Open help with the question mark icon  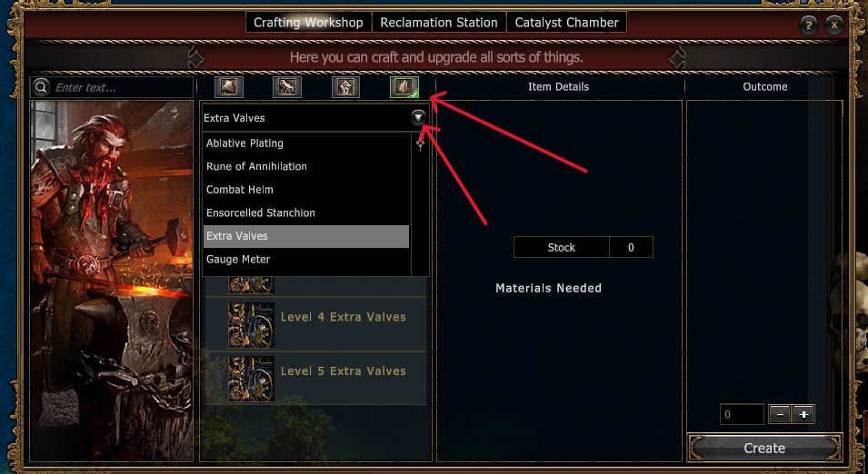(x=809, y=25)
